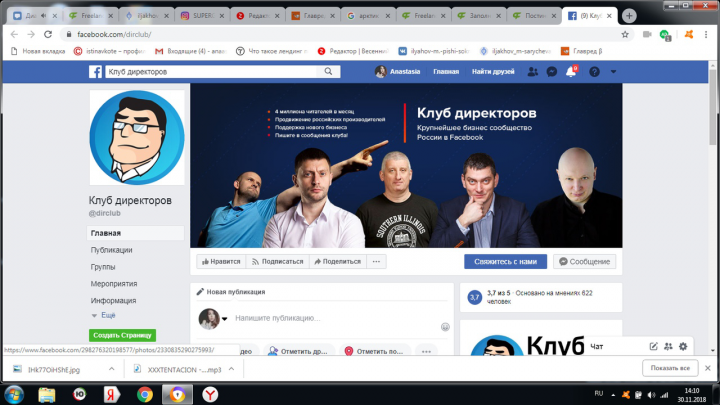Open emoji picker in post composer
The image size is (720, 405).
[x=445, y=327]
